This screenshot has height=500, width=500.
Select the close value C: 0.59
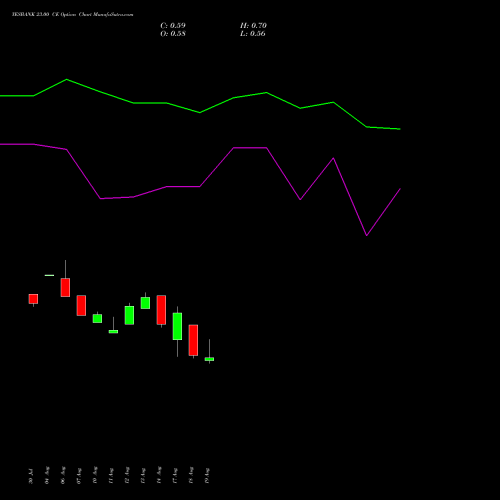[x=173, y=26]
